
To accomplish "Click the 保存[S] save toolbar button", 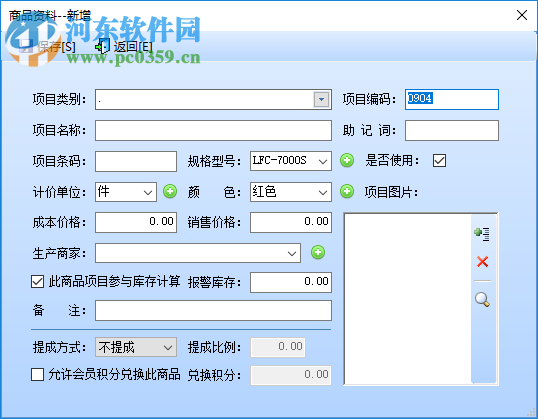I will tap(47, 47).
